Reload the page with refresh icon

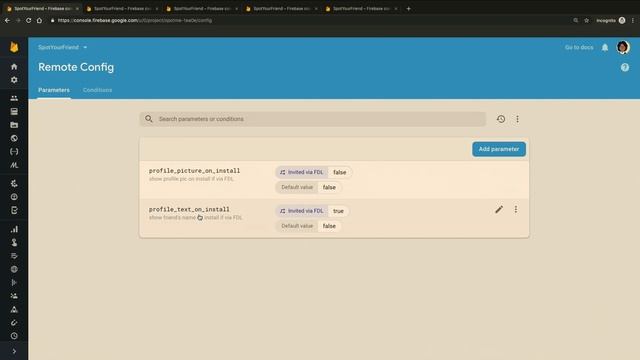[x=29, y=20]
